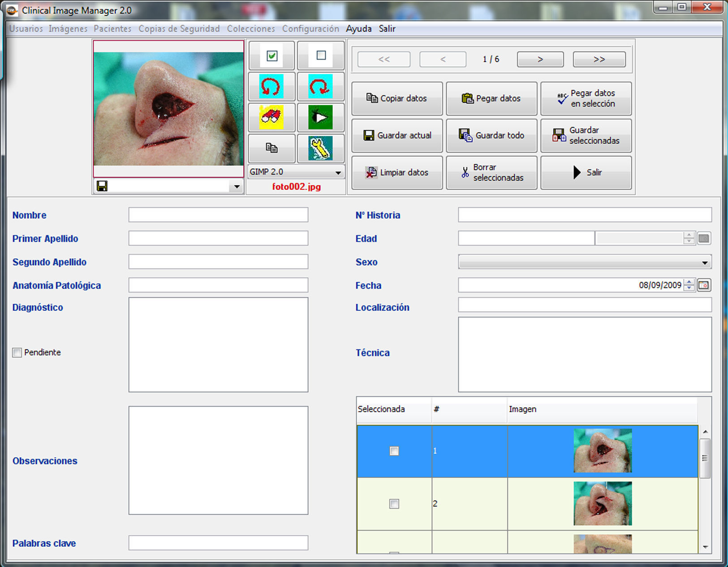
Task: Click the Guardar actual button
Action: click(x=397, y=135)
